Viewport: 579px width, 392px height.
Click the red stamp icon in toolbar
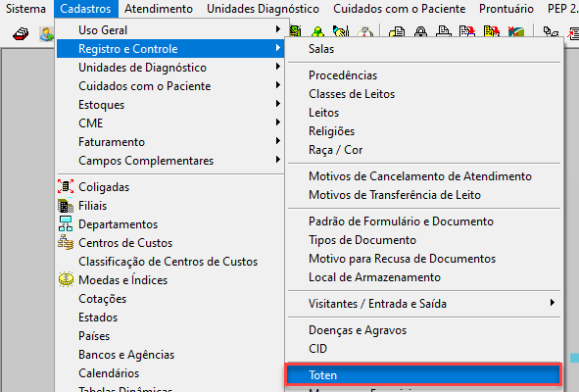[x=21, y=34]
